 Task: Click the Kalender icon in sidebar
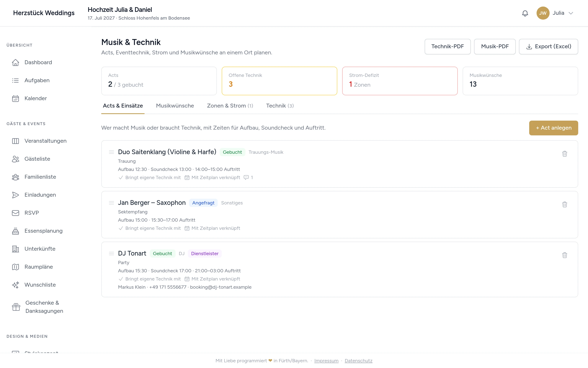pyautogui.click(x=16, y=98)
